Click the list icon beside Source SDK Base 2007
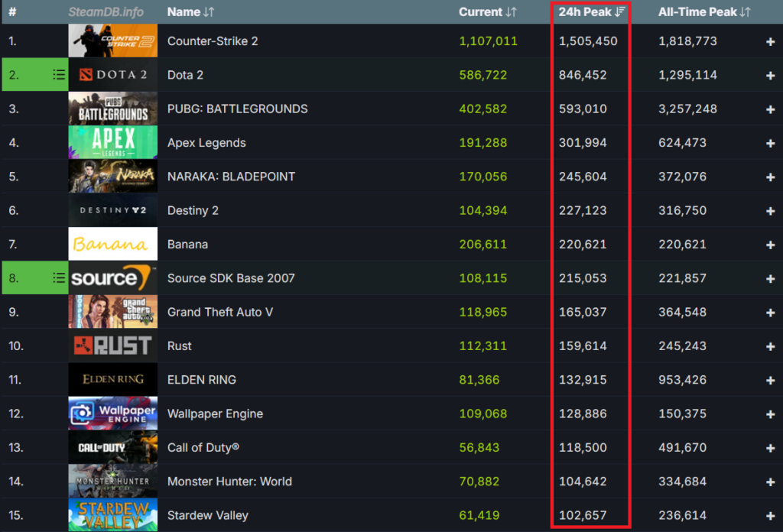783x532 pixels. tap(59, 278)
